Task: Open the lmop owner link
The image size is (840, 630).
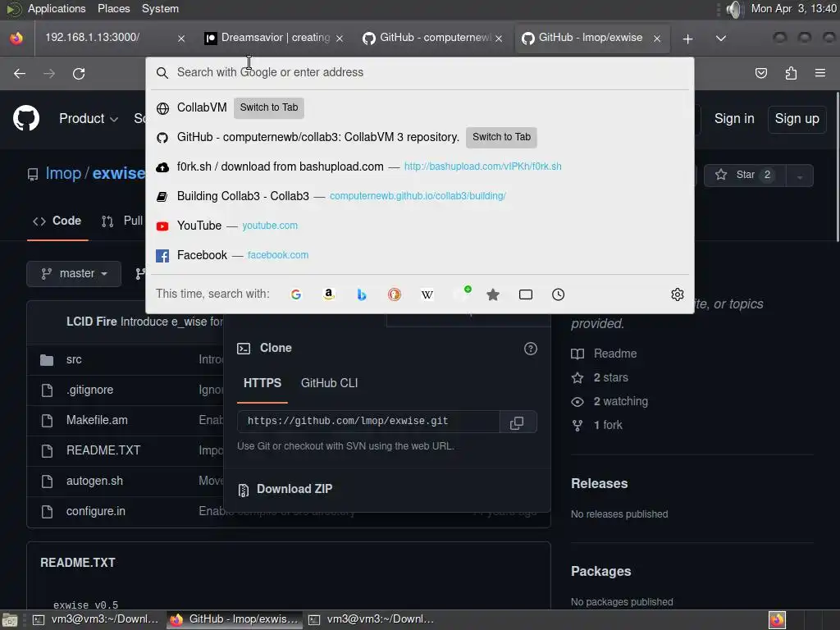Action: [63, 173]
